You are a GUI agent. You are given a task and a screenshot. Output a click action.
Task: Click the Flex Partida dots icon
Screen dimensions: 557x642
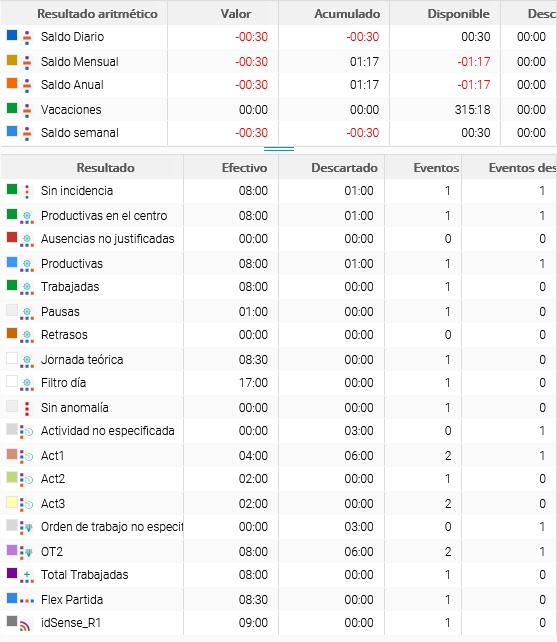pyautogui.click(x=27, y=601)
